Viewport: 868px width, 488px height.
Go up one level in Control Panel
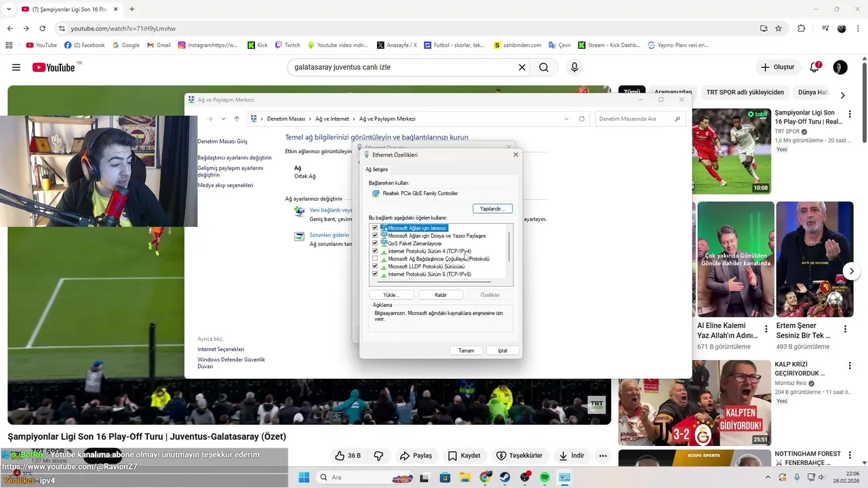click(x=237, y=119)
